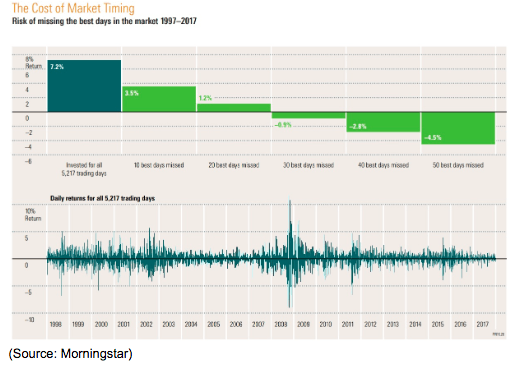The image size is (516, 370).
Task: Click the 'Risk of missing the best days' subtitle
Action: click(x=104, y=21)
